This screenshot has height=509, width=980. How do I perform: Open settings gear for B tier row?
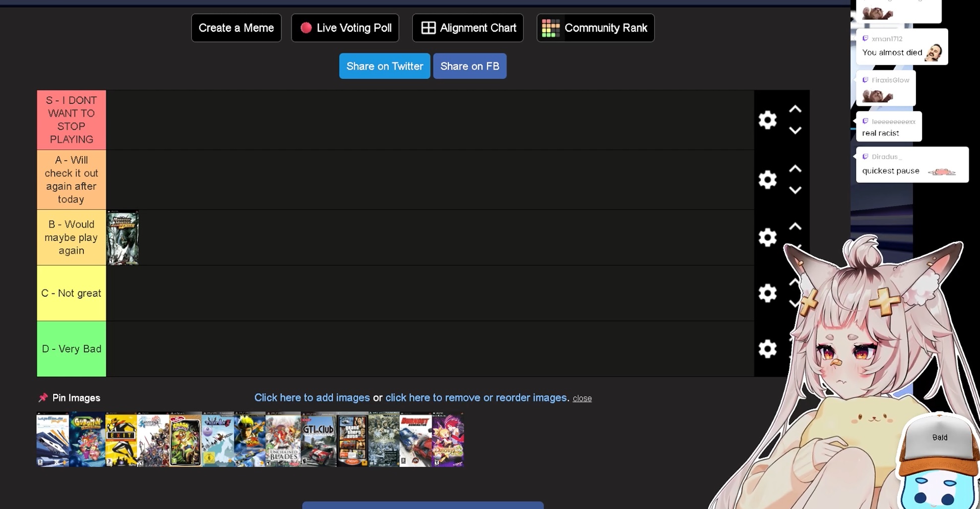pyautogui.click(x=767, y=237)
